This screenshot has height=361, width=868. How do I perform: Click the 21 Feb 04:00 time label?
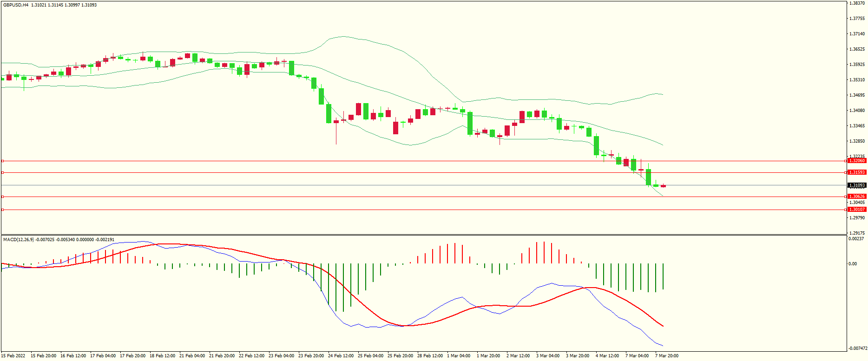tap(192, 356)
